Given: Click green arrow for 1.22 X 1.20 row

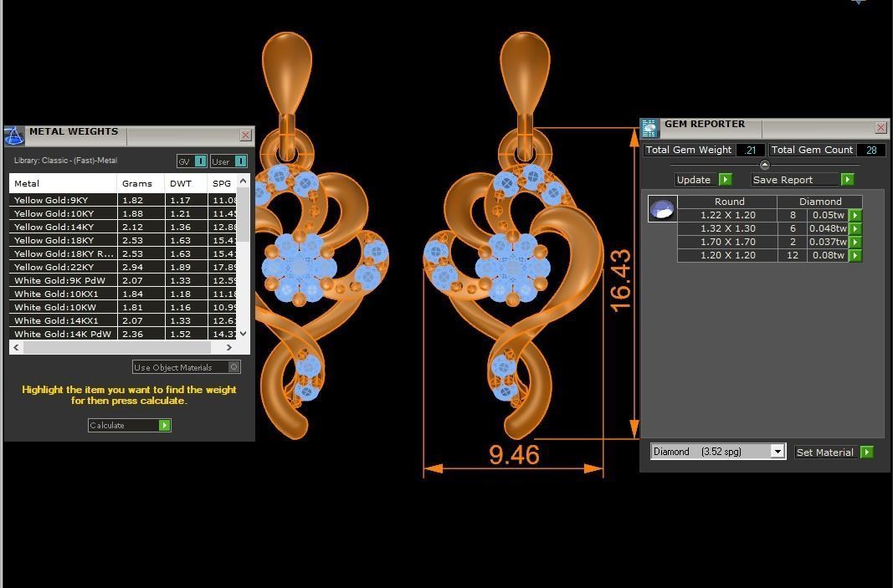Looking at the screenshot, I should tap(855, 215).
